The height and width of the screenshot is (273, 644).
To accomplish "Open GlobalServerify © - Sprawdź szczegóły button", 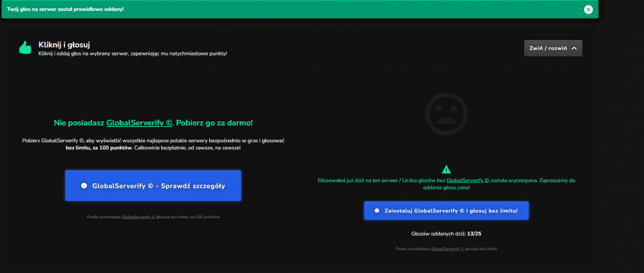I will click(x=153, y=185).
